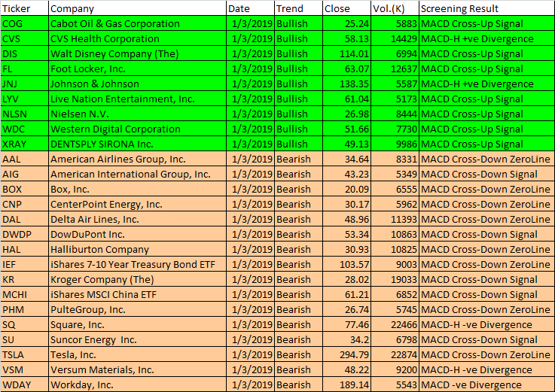Select the AIG ticker cell

click(24, 174)
